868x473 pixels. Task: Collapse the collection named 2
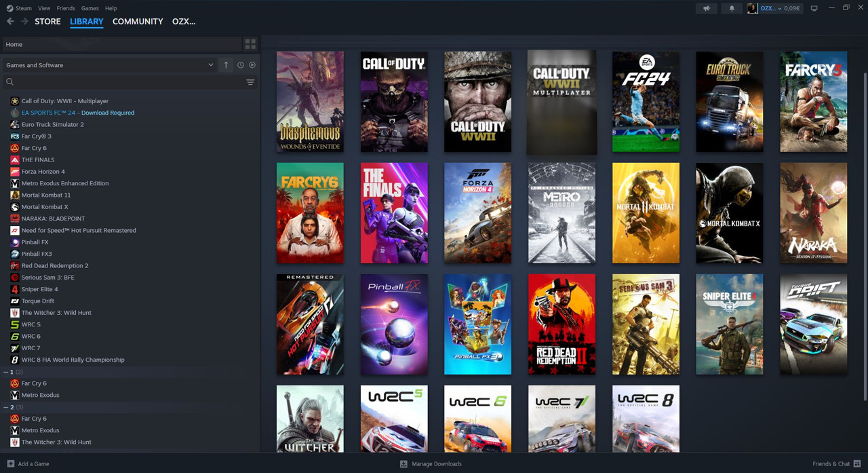[7, 407]
